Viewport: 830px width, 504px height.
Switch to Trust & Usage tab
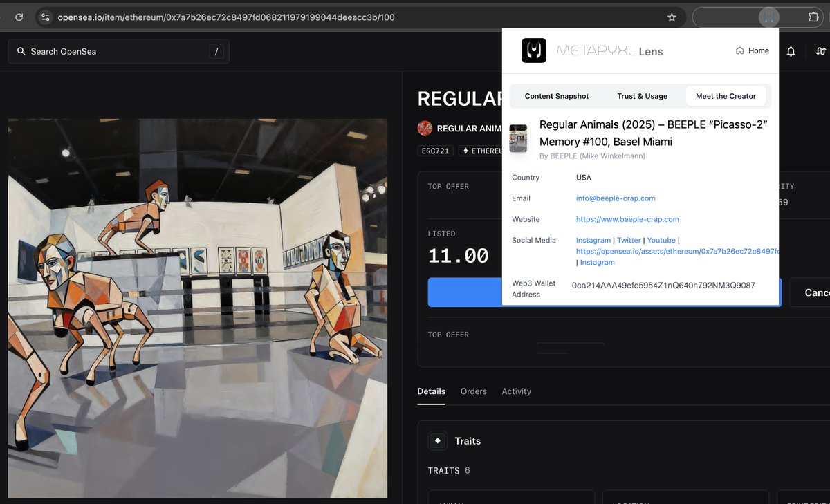coord(643,96)
